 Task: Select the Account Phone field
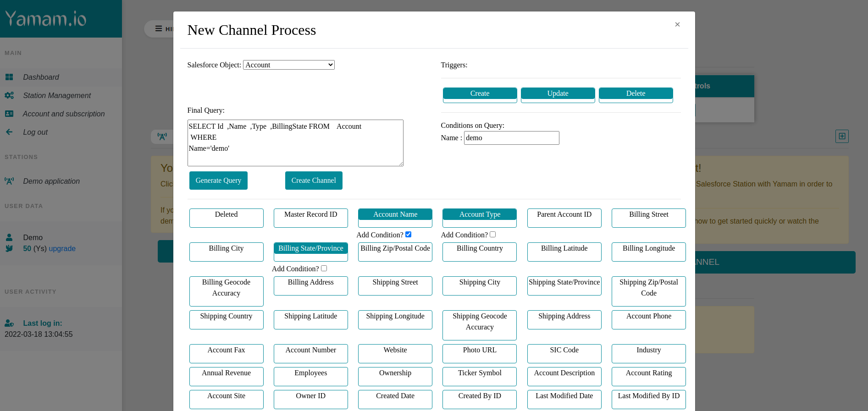(x=649, y=319)
